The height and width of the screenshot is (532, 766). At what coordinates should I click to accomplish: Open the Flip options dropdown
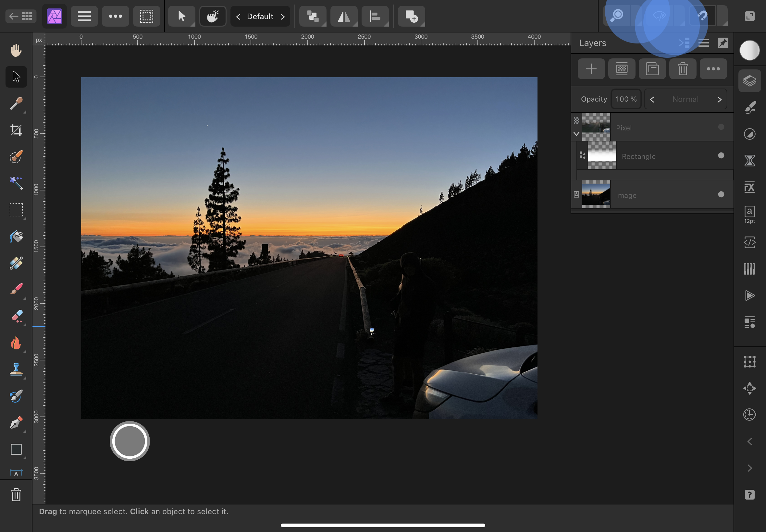(344, 16)
